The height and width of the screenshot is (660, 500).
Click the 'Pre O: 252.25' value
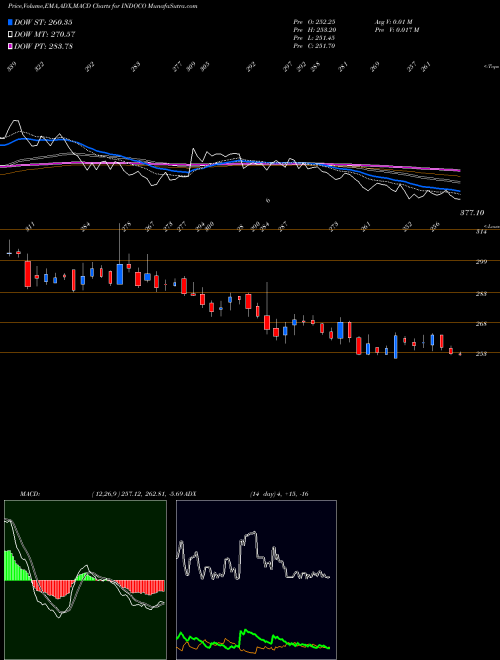pos(314,21)
